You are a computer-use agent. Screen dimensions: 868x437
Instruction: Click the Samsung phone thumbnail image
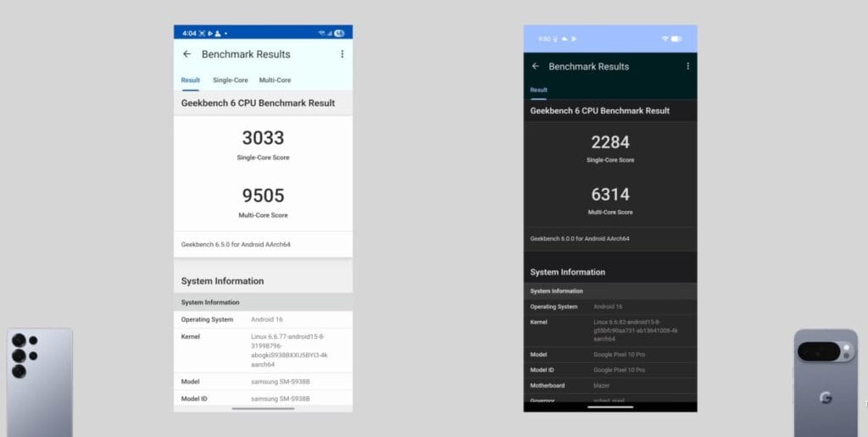[x=39, y=382]
